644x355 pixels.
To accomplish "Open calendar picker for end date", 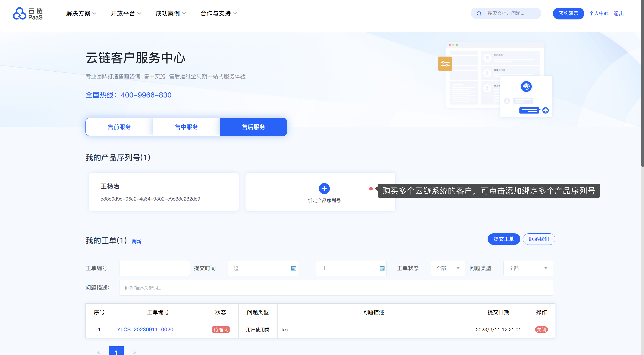I will click(x=382, y=268).
